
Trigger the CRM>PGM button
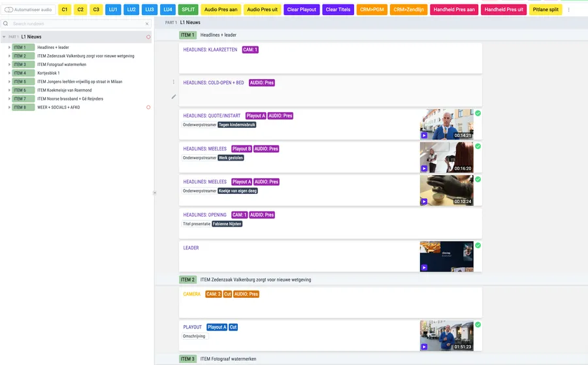372,10
